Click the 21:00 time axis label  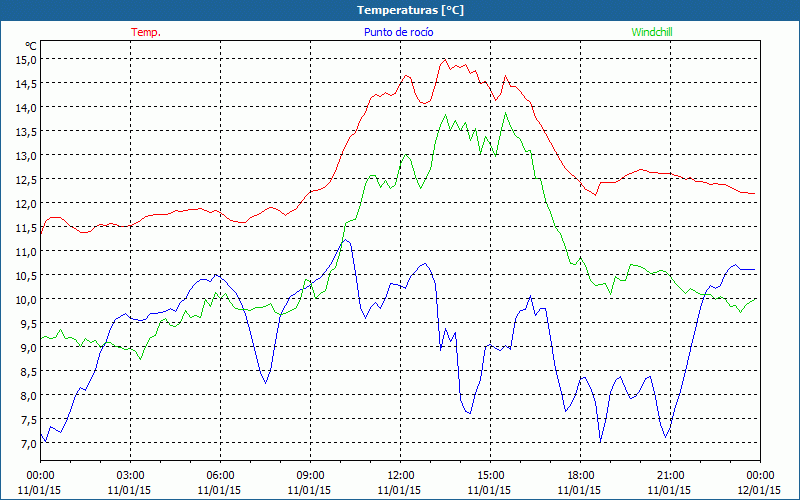click(670, 476)
